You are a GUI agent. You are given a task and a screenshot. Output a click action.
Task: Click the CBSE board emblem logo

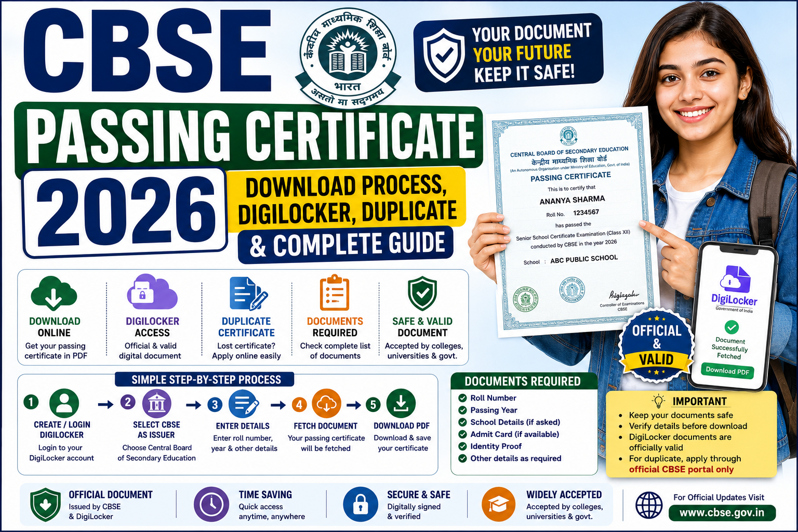(348, 57)
